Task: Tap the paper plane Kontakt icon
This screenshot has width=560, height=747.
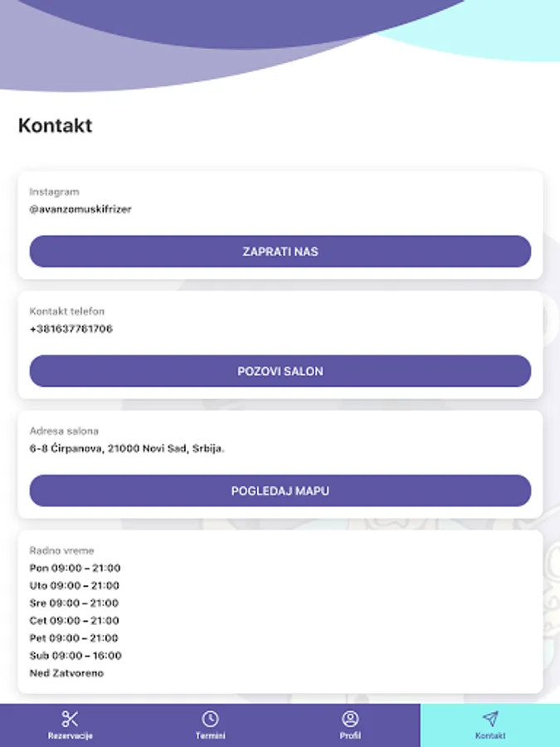Action: point(490,719)
